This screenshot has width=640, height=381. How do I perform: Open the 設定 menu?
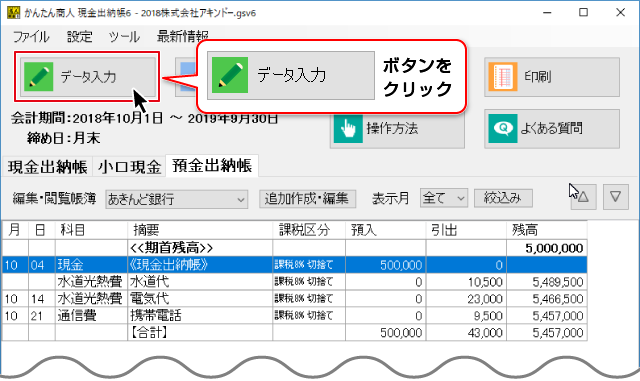click(x=80, y=37)
